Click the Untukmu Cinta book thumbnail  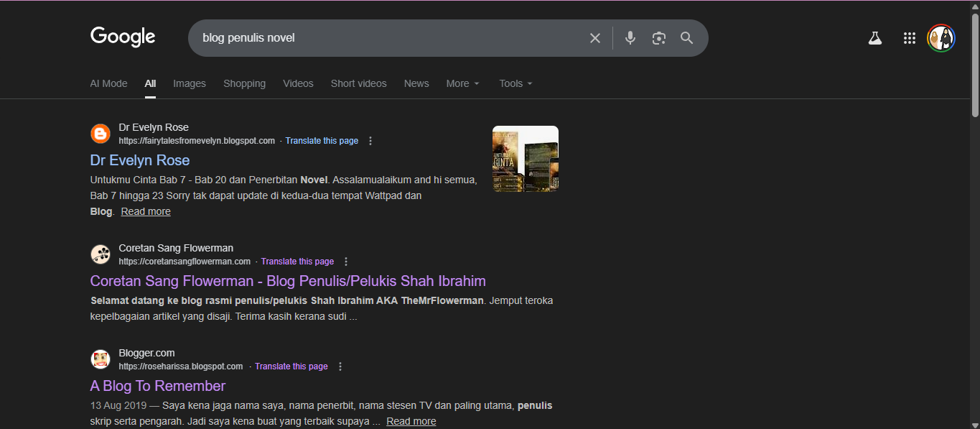pos(525,159)
